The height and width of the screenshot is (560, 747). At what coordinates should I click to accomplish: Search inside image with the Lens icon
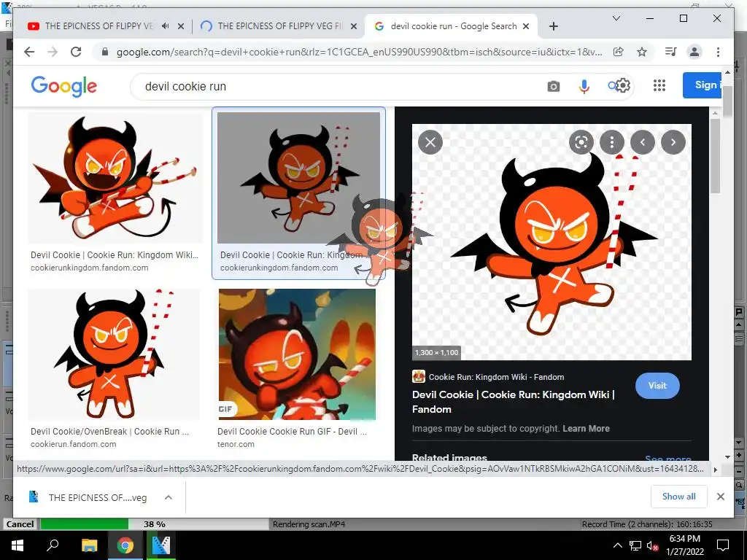[581, 142]
